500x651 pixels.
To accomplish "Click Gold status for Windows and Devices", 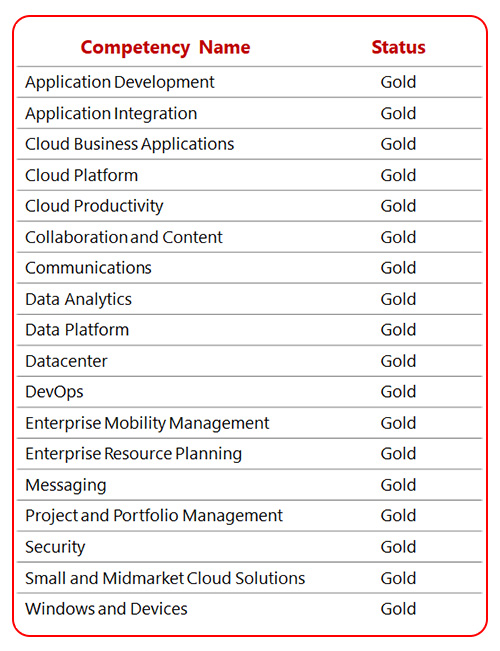I will click(x=398, y=609).
